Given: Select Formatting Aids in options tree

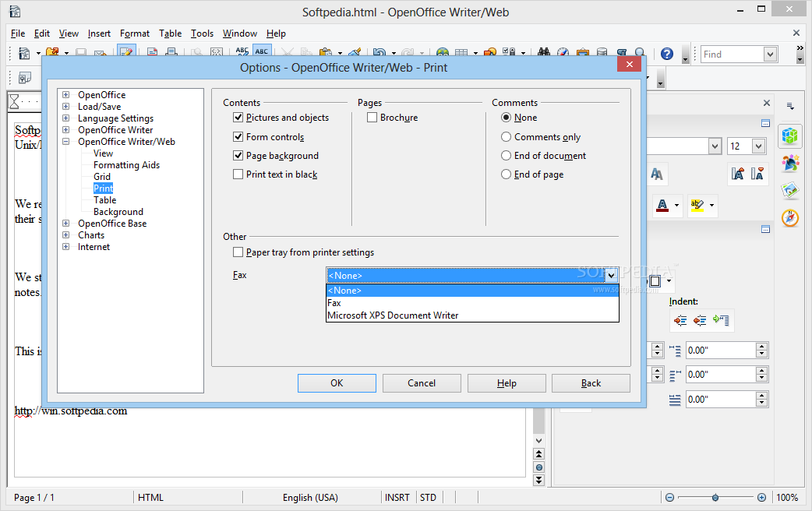Looking at the screenshot, I should click(126, 165).
